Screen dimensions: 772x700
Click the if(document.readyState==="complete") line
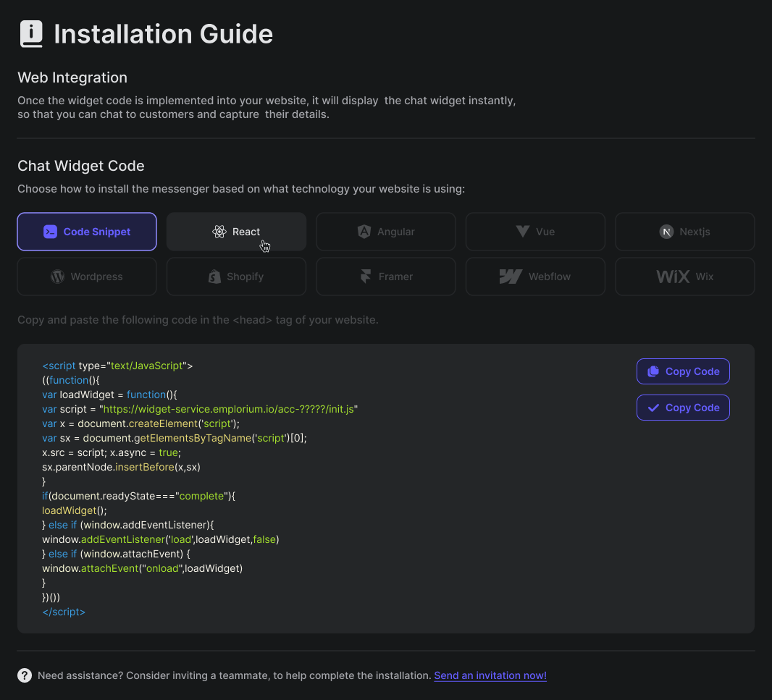pos(139,496)
